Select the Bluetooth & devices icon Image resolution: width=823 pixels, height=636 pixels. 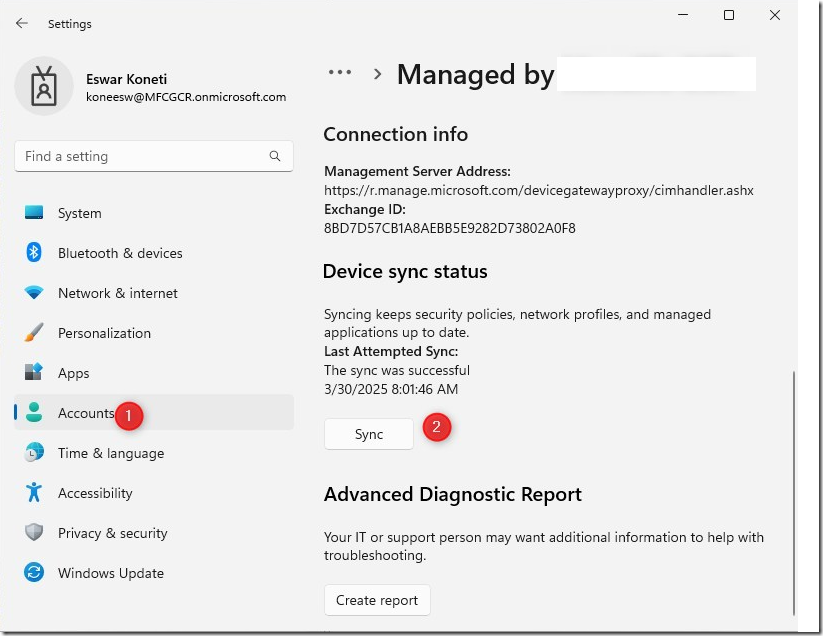34,253
